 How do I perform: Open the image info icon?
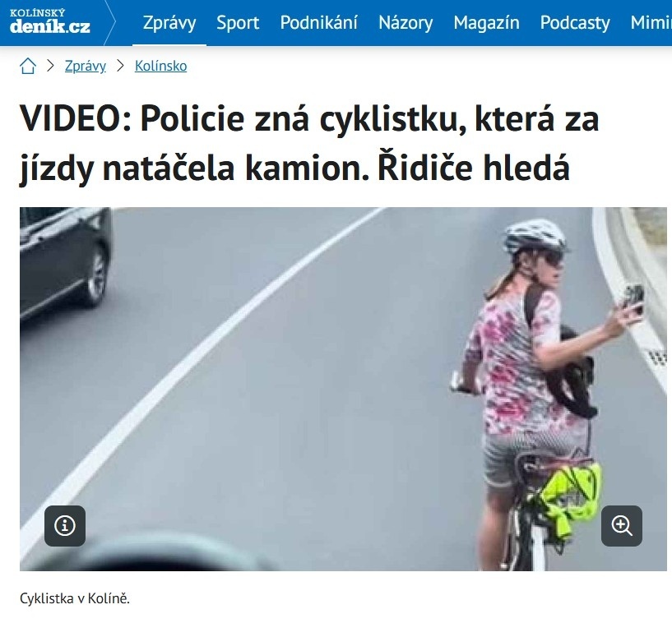click(65, 526)
